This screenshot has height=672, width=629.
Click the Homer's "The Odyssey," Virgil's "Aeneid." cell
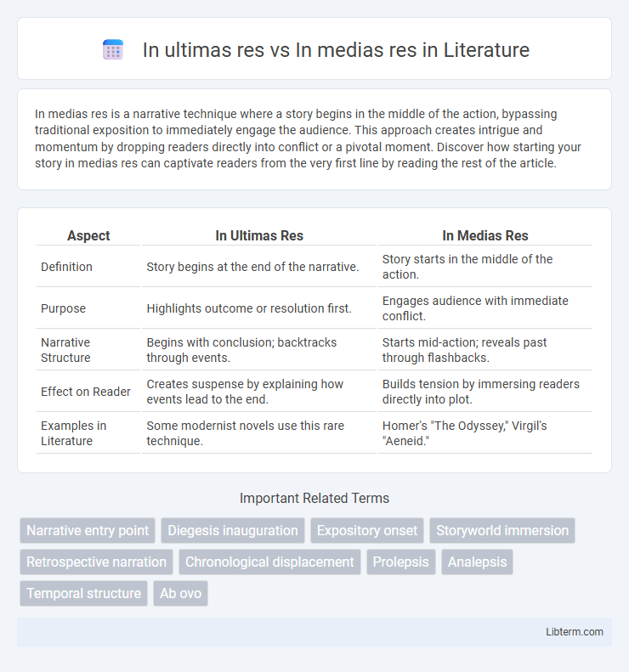485,433
